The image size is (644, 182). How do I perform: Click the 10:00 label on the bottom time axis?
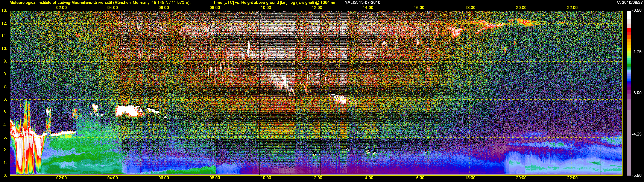click(x=266, y=178)
